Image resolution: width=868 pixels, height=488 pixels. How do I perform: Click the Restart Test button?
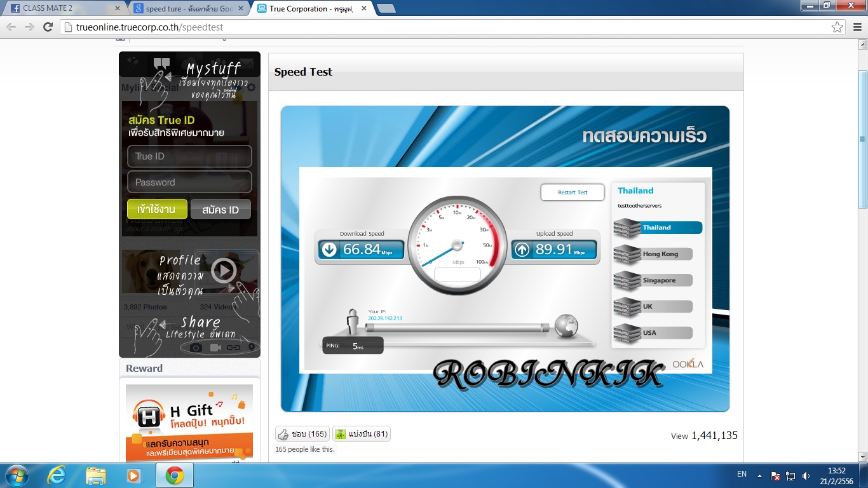(x=573, y=192)
